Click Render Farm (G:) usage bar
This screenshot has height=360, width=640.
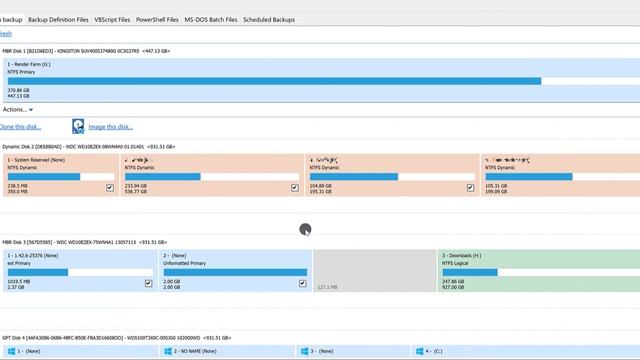click(324, 81)
